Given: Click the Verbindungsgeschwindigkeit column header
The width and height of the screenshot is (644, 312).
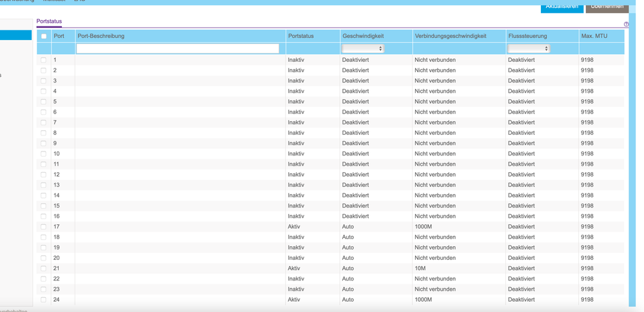Looking at the screenshot, I should click(x=450, y=36).
